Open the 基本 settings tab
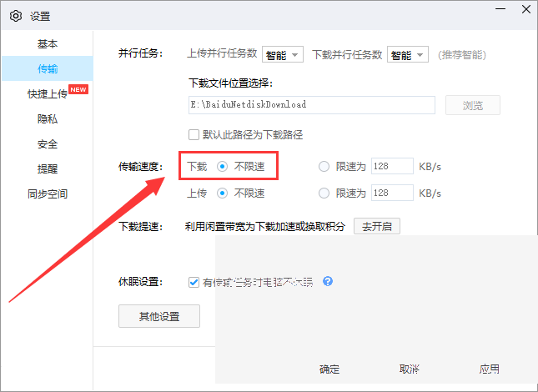Screen dimensions: 538x392 point(48,43)
